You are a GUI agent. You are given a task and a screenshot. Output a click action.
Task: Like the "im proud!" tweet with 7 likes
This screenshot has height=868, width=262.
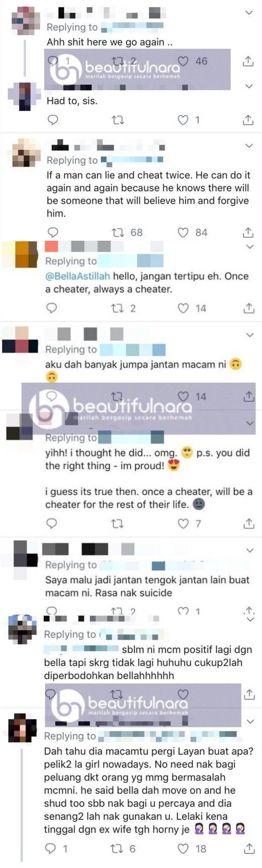click(x=183, y=523)
